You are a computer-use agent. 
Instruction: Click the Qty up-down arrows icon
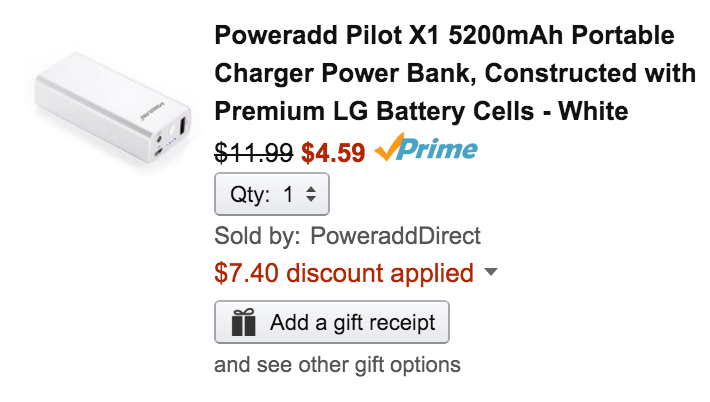[x=311, y=195]
